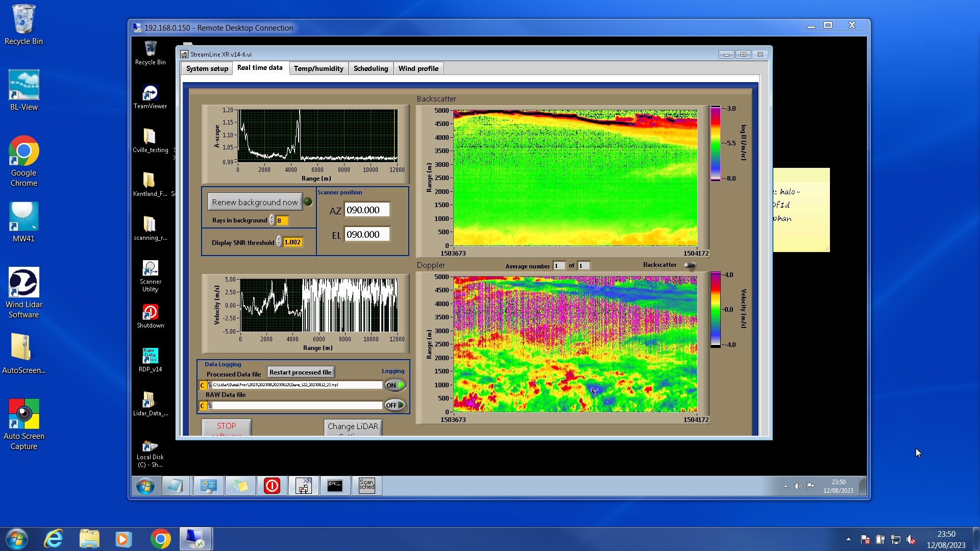This screenshot has height=551, width=980.
Task: Click the Restart processed file button
Action: pos(300,372)
